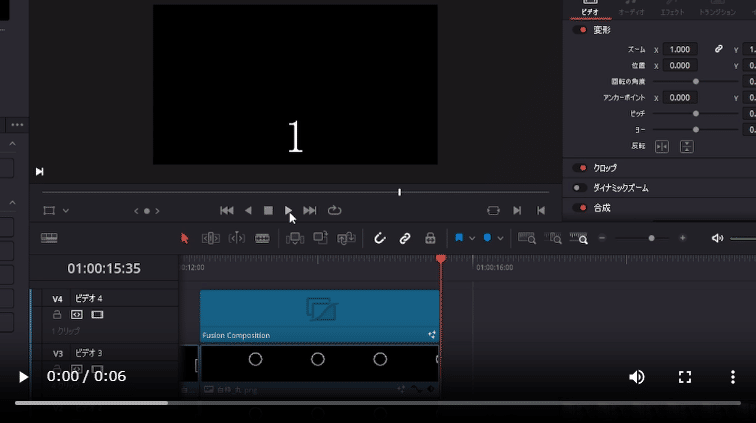Expand the クロップ section header

[605, 168]
